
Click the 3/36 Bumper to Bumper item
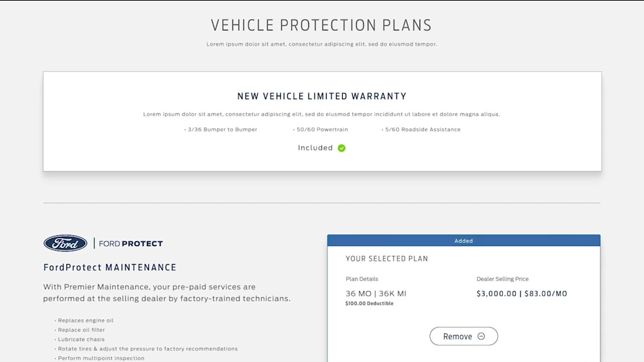pos(221,129)
